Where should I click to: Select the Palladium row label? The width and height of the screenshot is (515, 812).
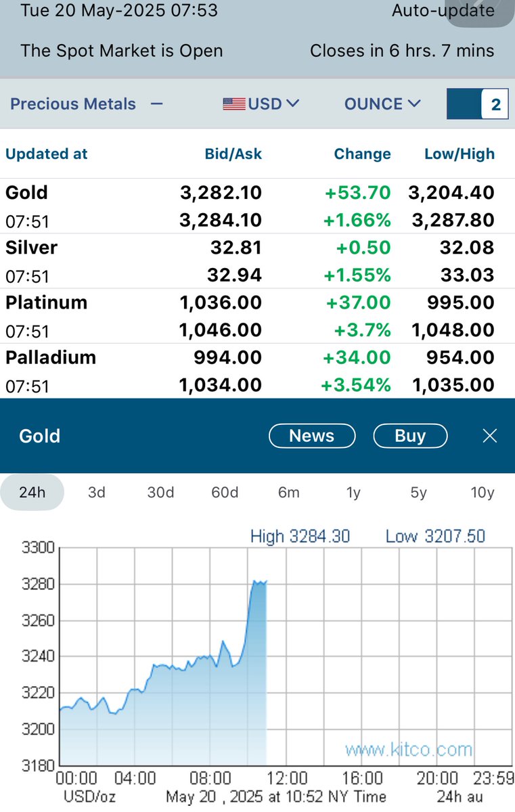tap(51, 357)
